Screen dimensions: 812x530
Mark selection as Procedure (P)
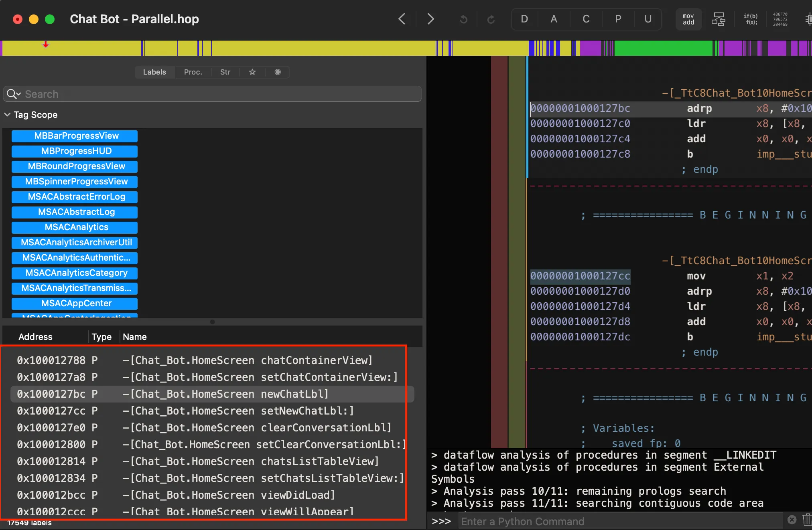(618, 19)
